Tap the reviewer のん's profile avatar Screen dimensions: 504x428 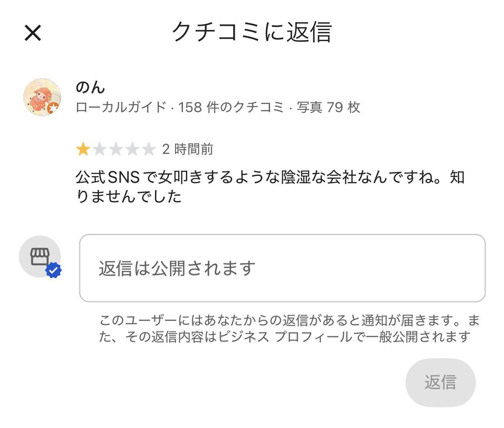pos(40,96)
